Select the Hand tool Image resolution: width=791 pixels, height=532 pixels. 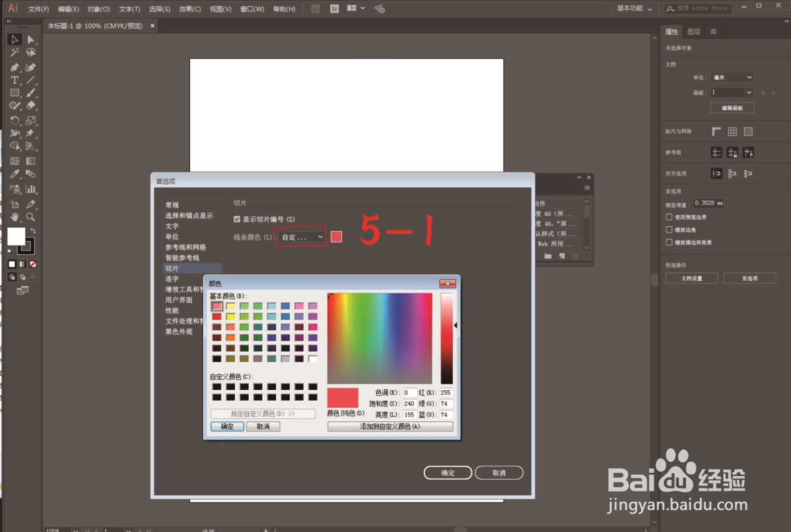coord(14,217)
